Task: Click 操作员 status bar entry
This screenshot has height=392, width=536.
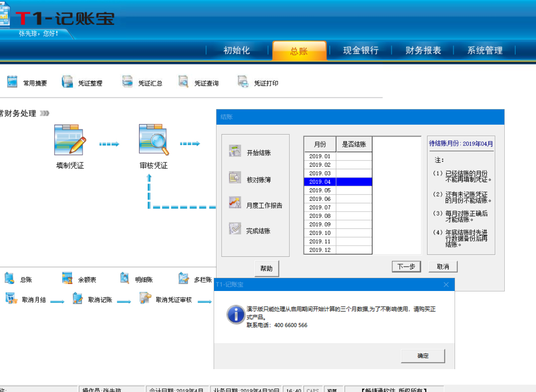Action: (x=111, y=390)
